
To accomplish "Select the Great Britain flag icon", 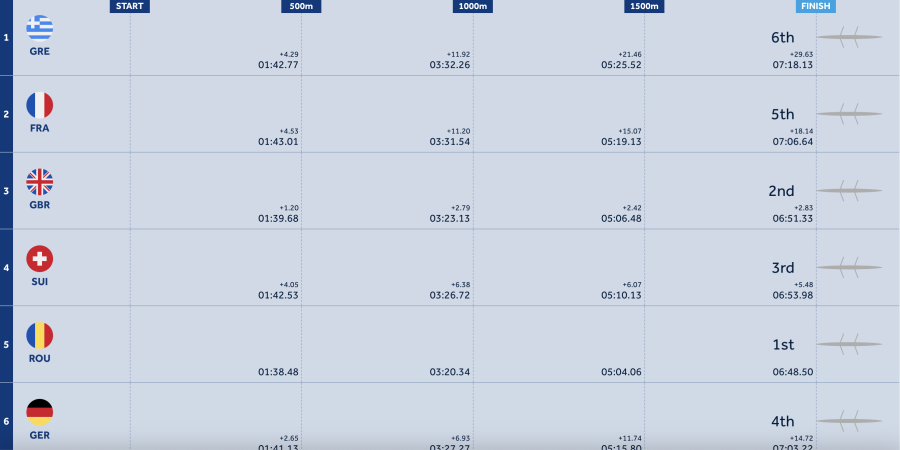I will (x=40, y=182).
